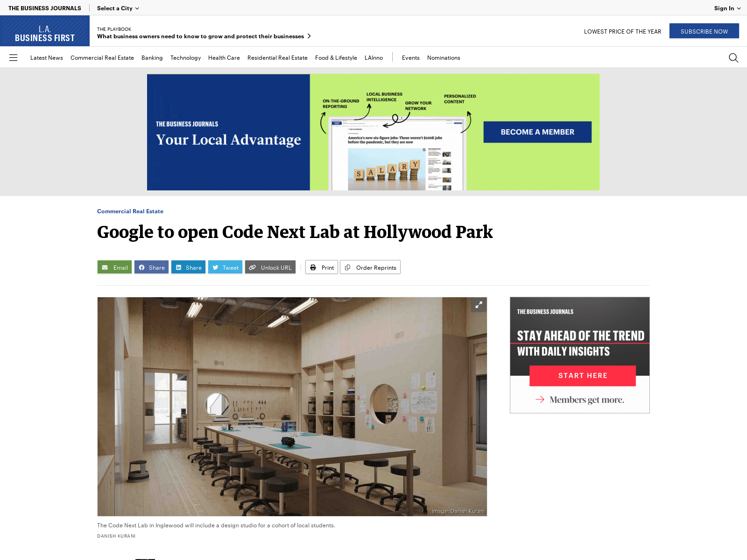747x560 pixels.
Task: Share the article on LinkedIn
Action: [188, 267]
